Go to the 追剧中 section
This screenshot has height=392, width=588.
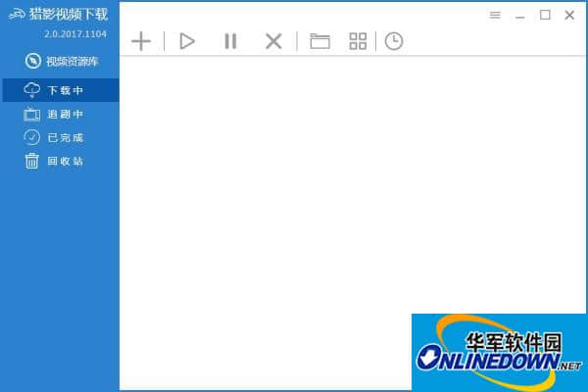(54, 114)
